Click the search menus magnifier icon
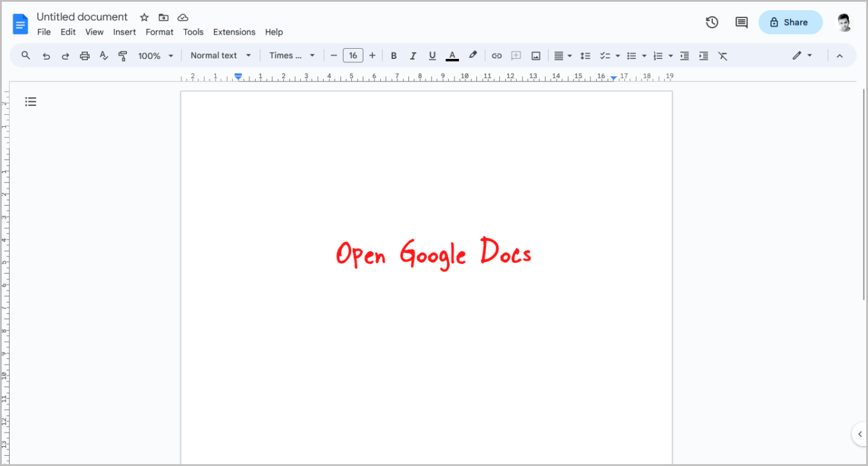 pos(26,56)
